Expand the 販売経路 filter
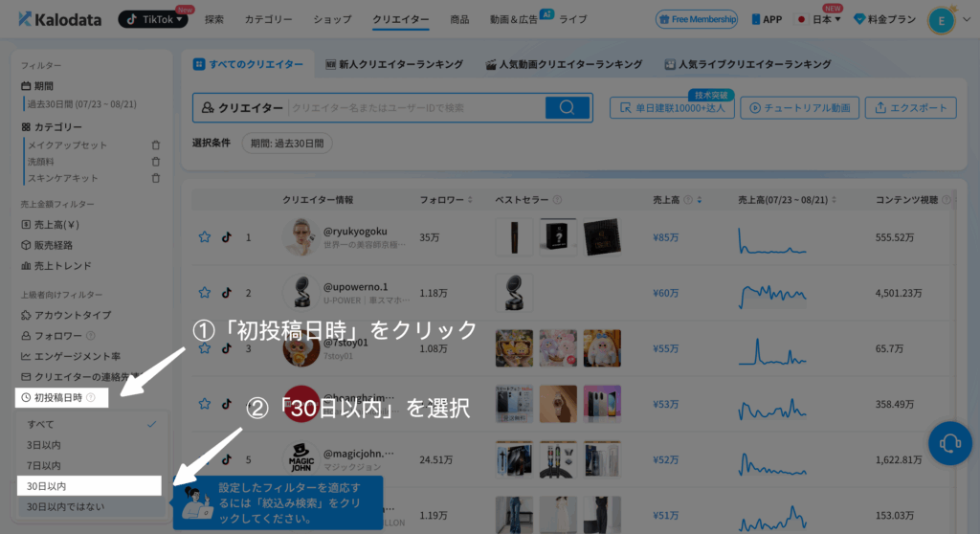 point(47,245)
